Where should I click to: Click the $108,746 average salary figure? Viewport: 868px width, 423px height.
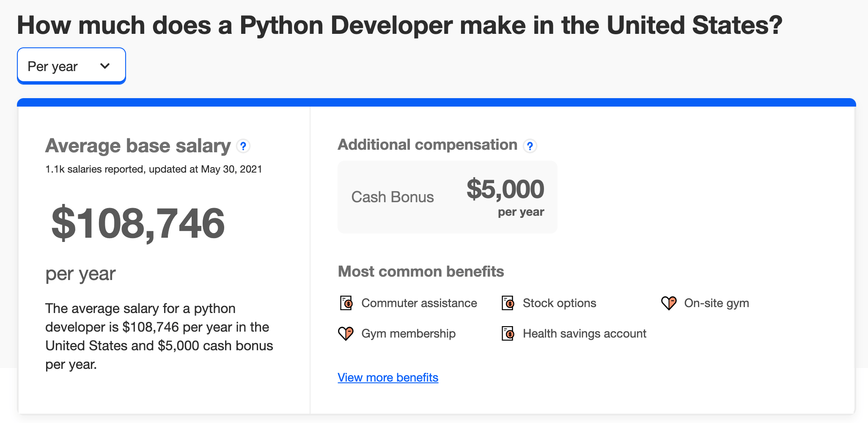pyautogui.click(x=138, y=223)
